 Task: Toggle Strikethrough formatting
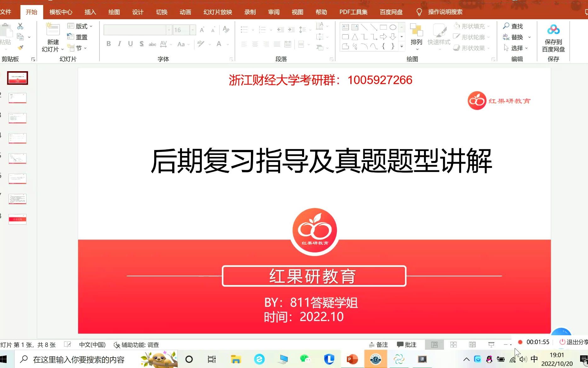pyautogui.click(x=152, y=44)
